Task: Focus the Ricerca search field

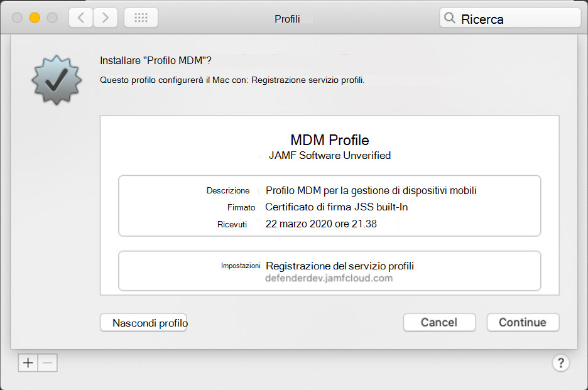Action: 510,18
